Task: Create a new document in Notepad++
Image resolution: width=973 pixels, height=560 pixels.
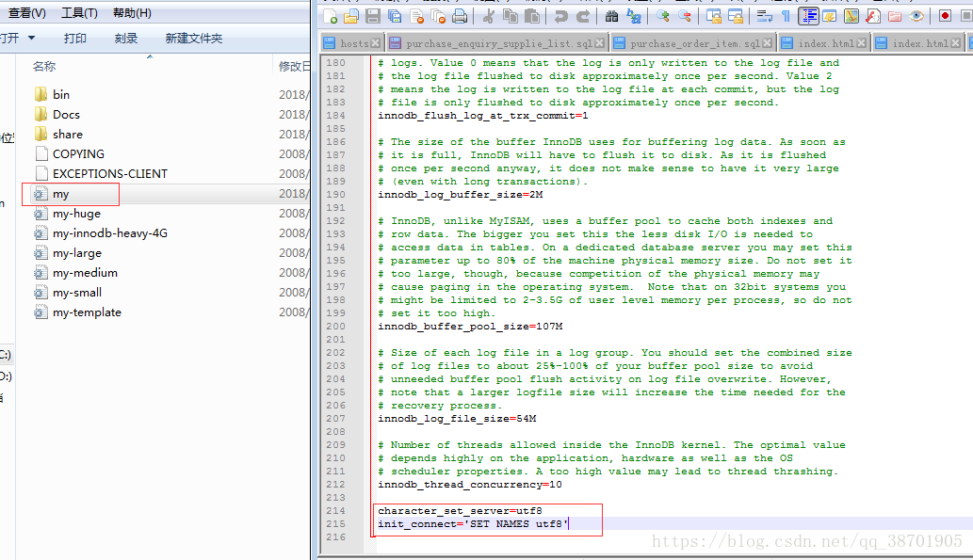Action: 330,16
